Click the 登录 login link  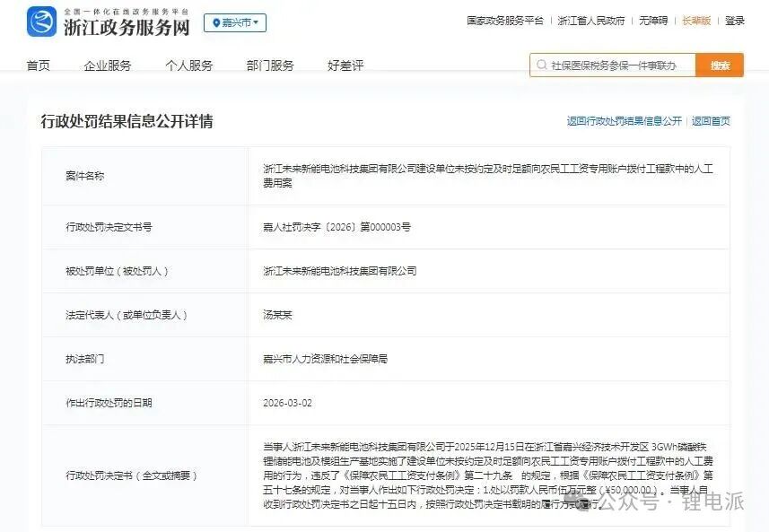735,21
